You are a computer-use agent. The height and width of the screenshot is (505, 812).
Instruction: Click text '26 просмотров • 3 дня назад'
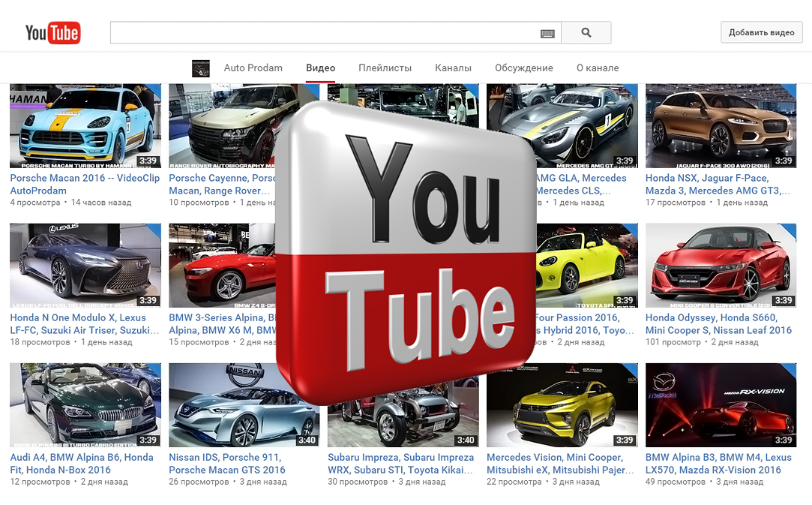[x=228, y=481]
